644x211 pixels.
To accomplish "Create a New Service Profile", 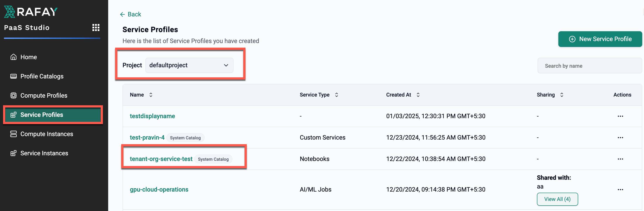I will (600, 39).
